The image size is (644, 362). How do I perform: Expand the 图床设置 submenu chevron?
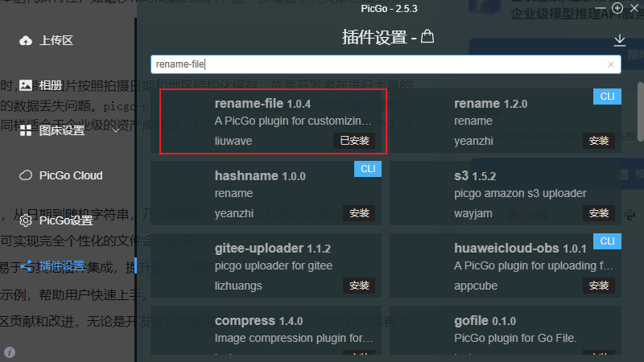(x=115, y=130)
